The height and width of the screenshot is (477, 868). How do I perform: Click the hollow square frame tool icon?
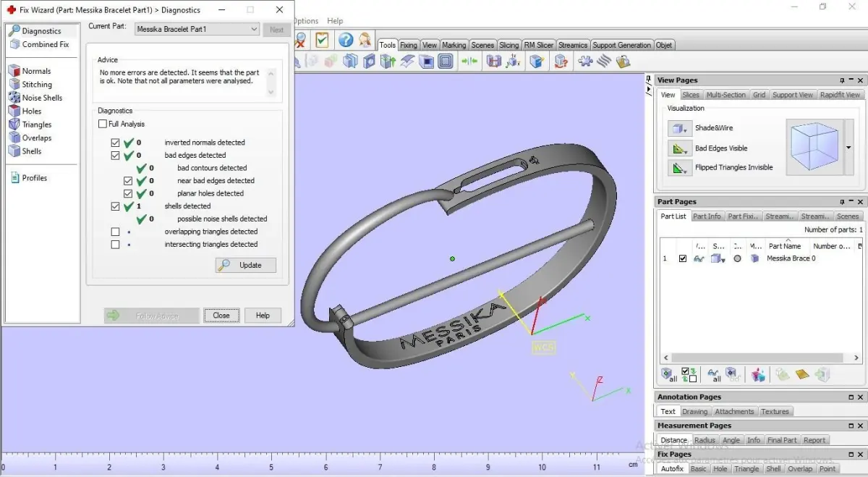(x=446, y=62)
